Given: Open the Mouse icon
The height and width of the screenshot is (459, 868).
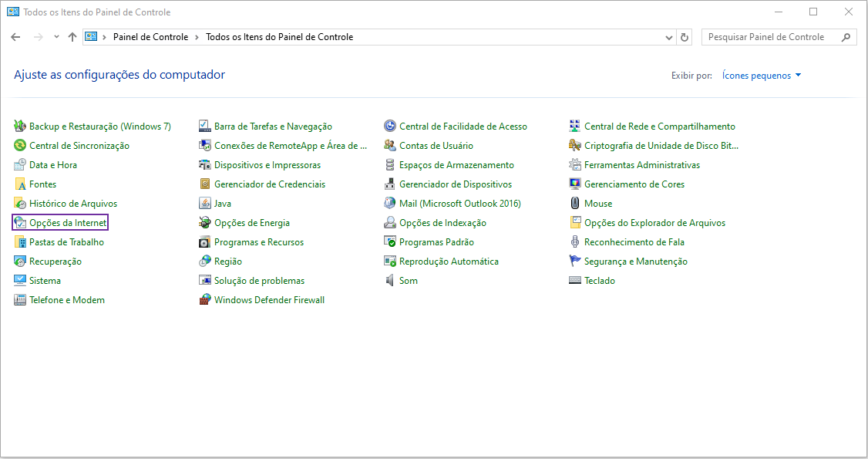Looking at the screenshot, I should tap(574, 204).
